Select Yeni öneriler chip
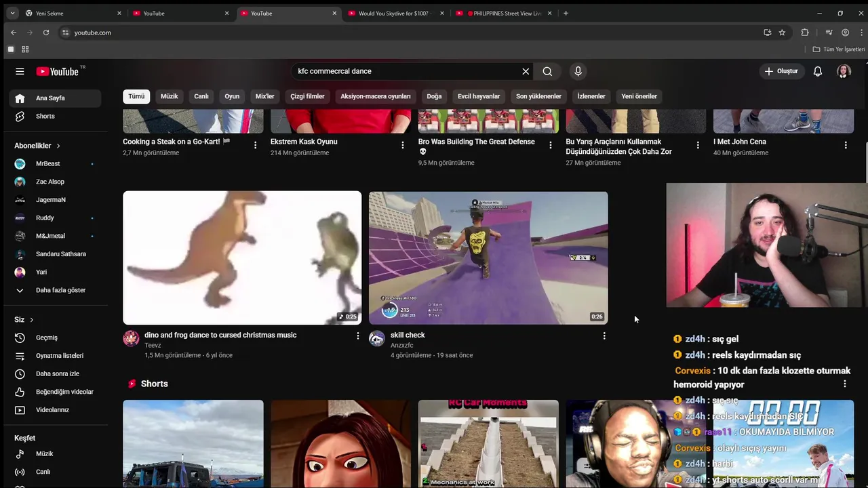 pyautogui.click(x=639, y=96)
